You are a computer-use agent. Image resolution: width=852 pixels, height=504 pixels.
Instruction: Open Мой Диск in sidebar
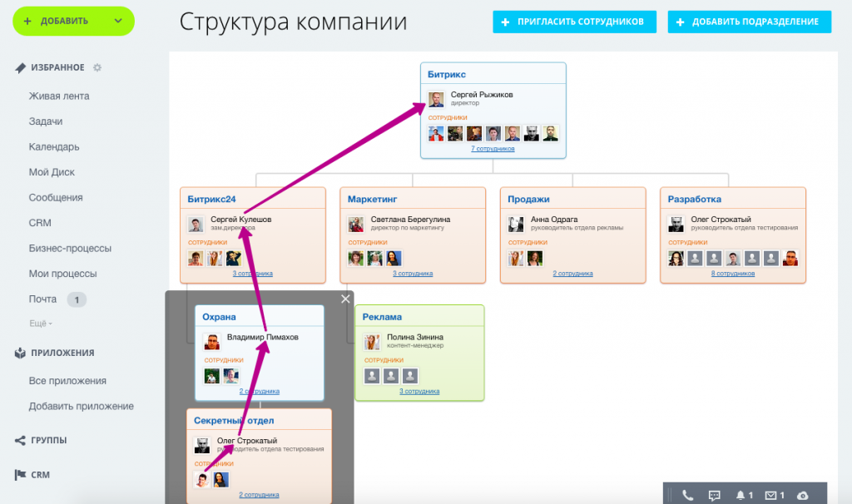52,172
